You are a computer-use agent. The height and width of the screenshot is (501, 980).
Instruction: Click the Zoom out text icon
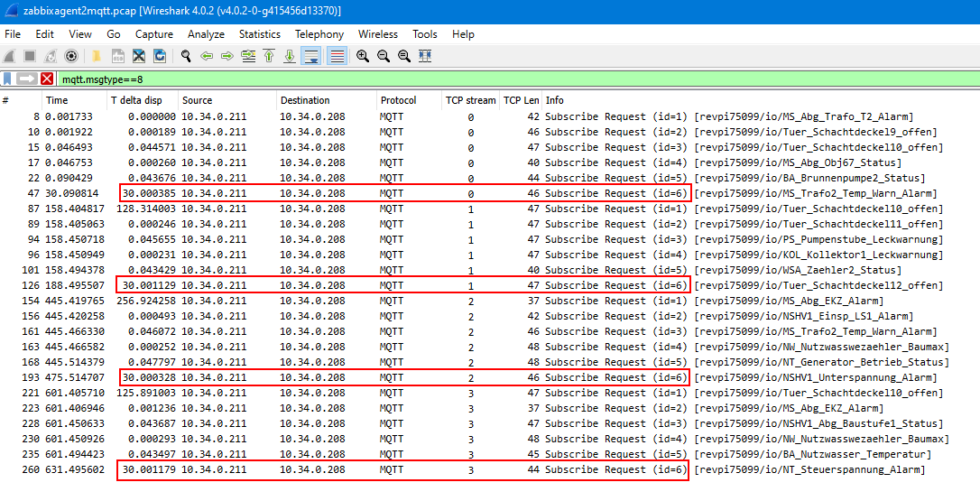click(384, 56)
